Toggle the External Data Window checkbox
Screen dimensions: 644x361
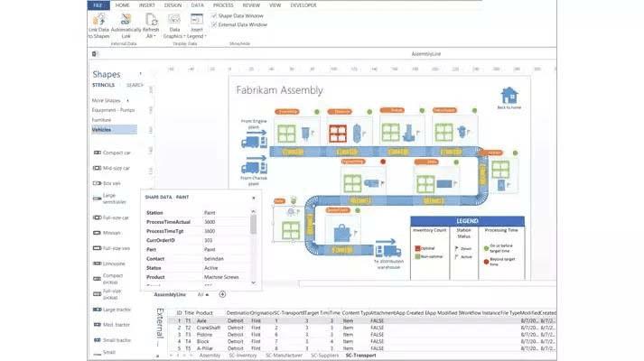point(214,24)
